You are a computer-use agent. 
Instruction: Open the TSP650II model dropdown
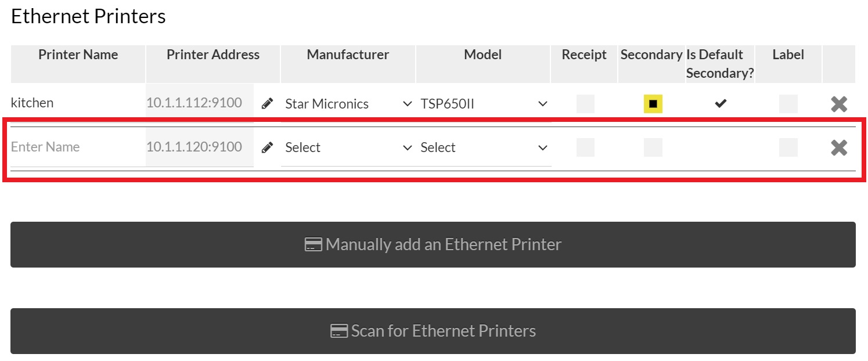point(484,104)
